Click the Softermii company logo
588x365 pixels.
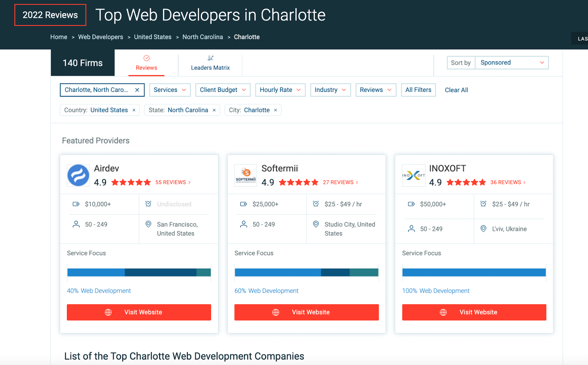coord(245,175)
